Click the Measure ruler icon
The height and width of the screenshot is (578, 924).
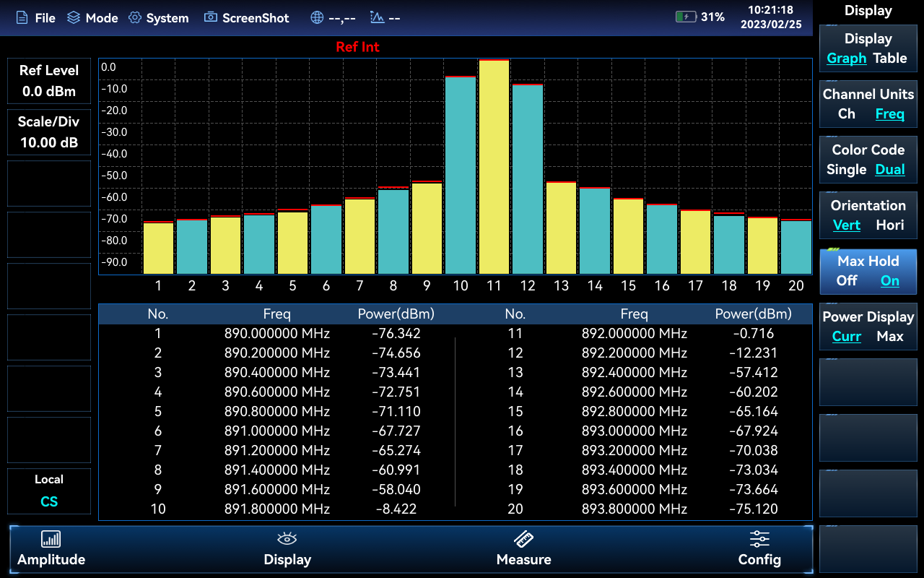click(x=523, y=539)
